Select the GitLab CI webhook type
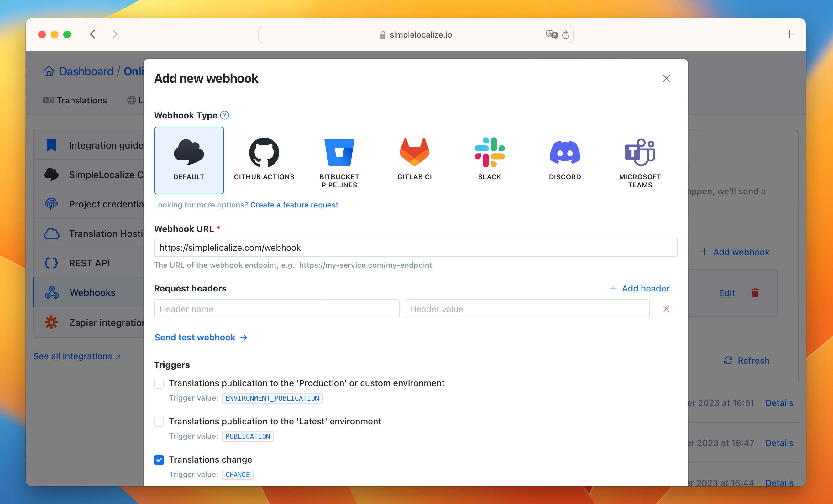The height and width of the screenshot is (504, 833). pos(415,158)
